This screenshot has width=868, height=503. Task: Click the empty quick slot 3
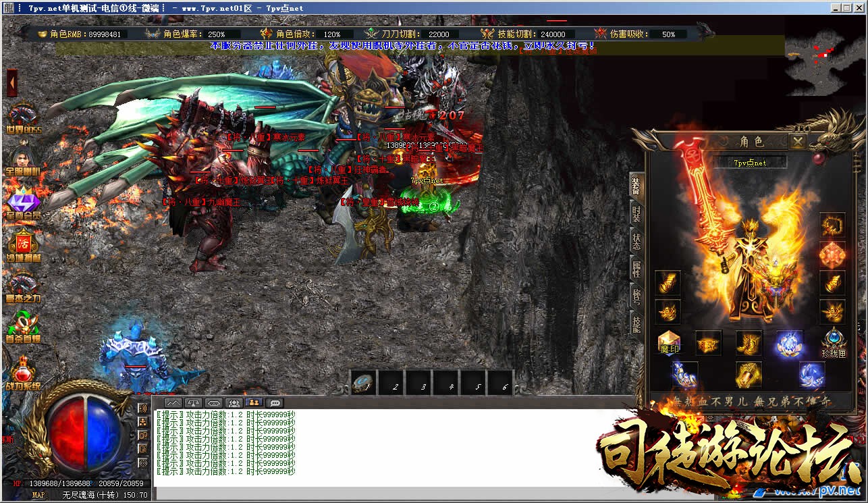(x=418, y=383)
